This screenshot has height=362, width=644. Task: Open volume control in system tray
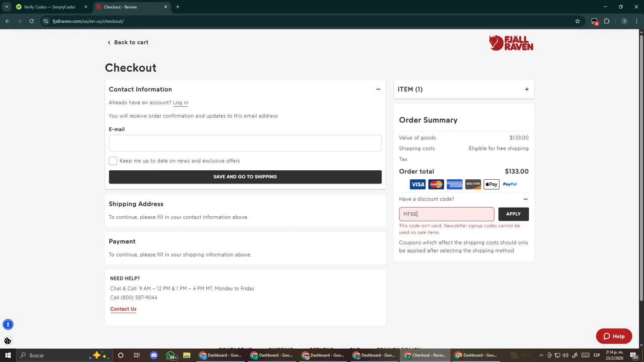pyautogui.click(x=565, y=355)
